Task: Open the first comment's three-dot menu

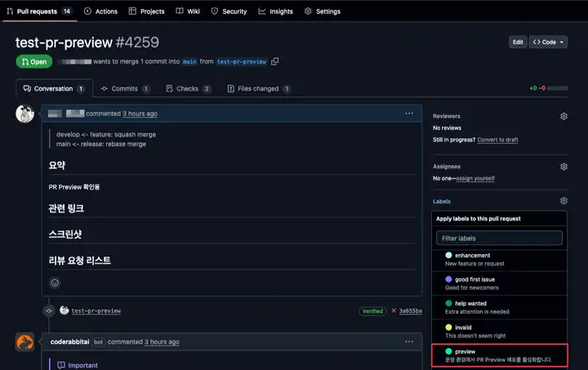Action: coord(409,114)
